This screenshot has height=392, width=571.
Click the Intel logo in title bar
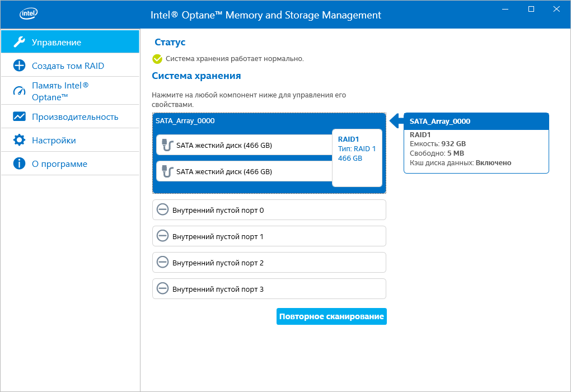click(29, 15)
